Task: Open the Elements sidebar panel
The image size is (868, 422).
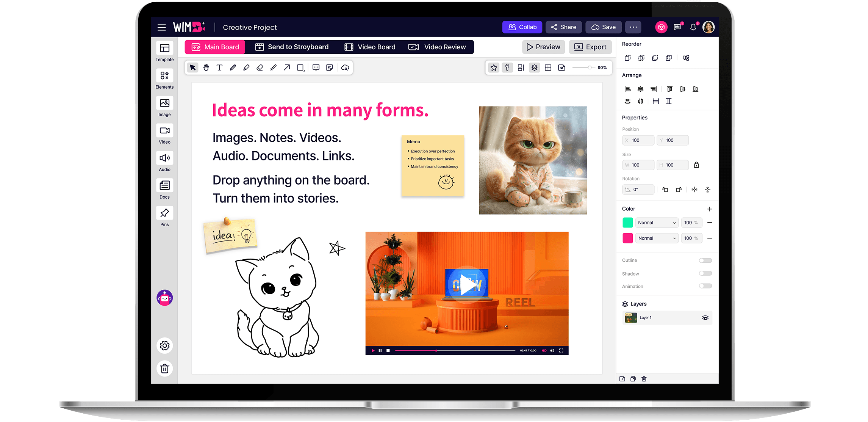Action: (x=164, y=79)
